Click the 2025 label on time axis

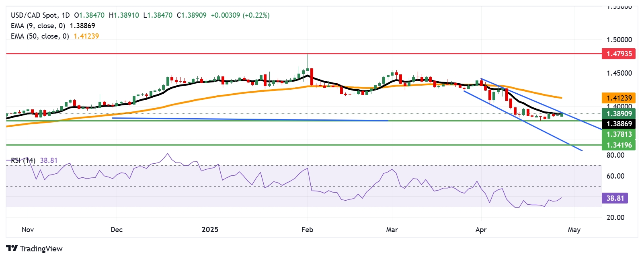click(x=210, y=230)
